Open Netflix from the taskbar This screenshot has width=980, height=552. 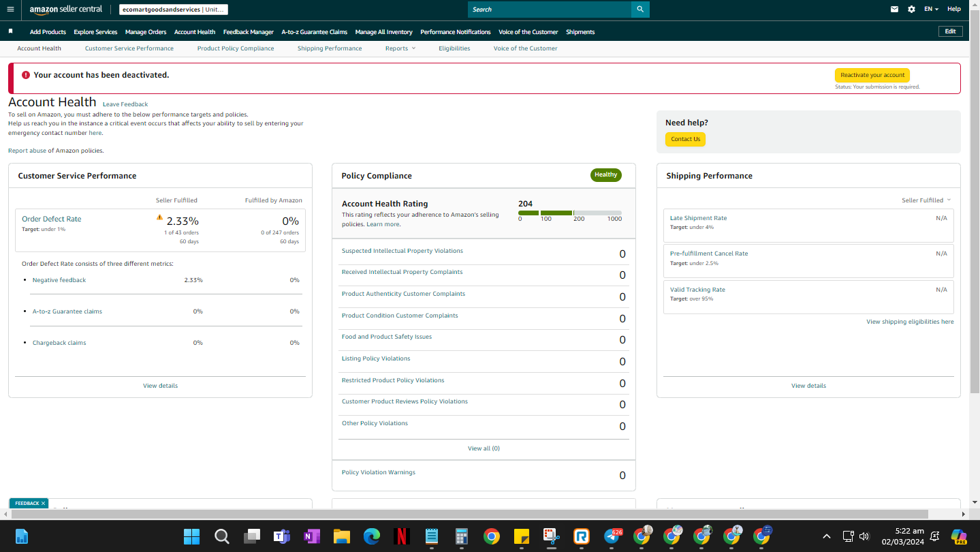click(x=402, y=536)
